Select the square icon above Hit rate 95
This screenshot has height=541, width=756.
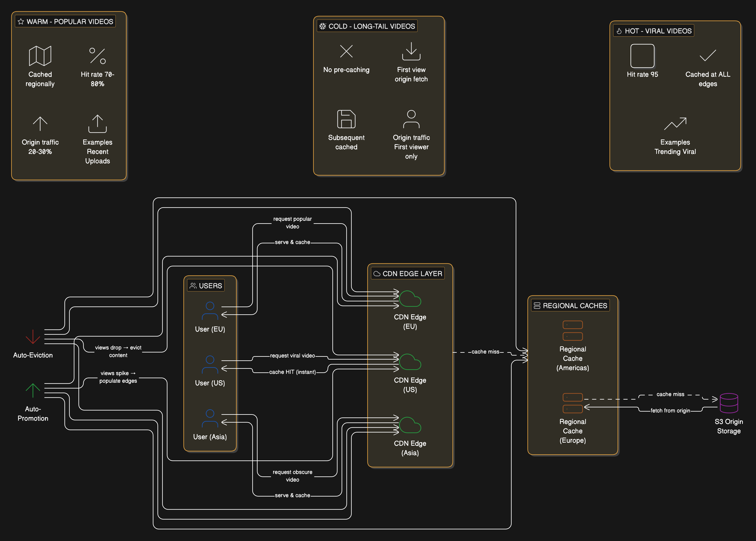(642, 56)
